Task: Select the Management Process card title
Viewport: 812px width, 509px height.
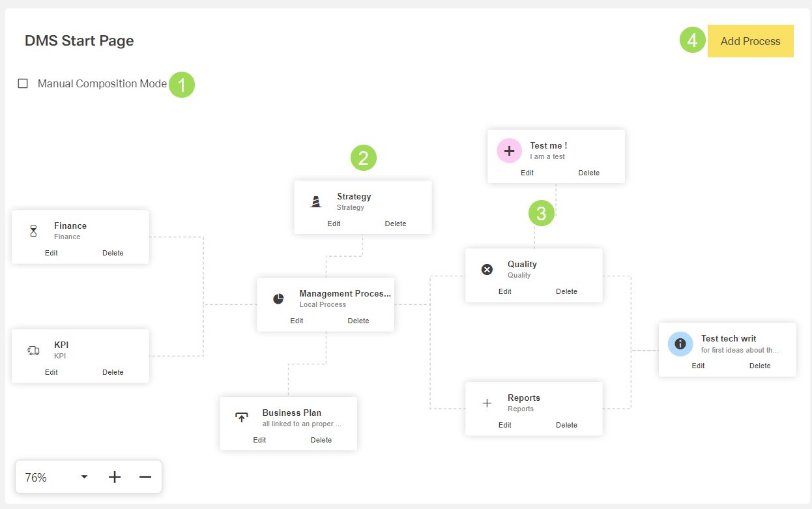Action: click(x=345, y=293)
